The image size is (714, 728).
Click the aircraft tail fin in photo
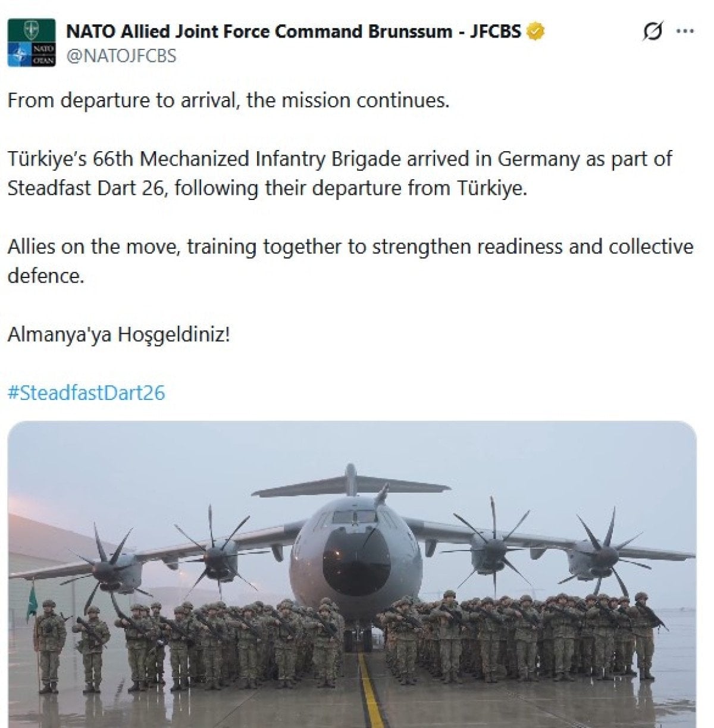(351, 480)
